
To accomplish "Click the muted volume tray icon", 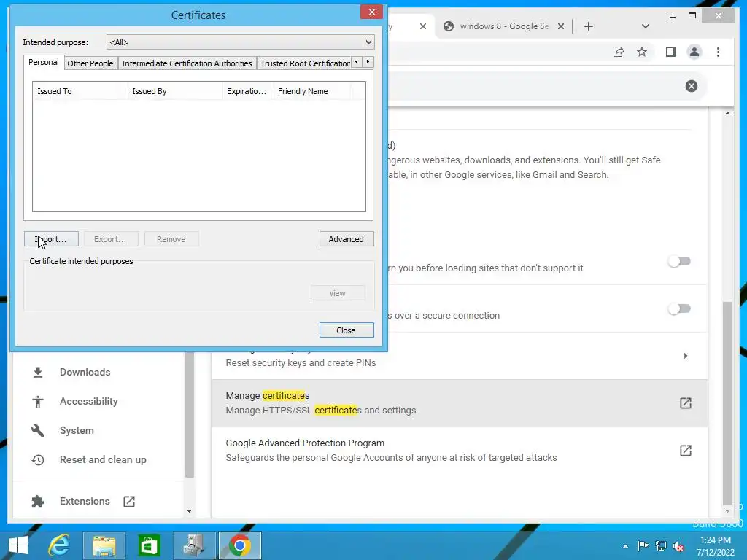I will click(x=678, y=545).
